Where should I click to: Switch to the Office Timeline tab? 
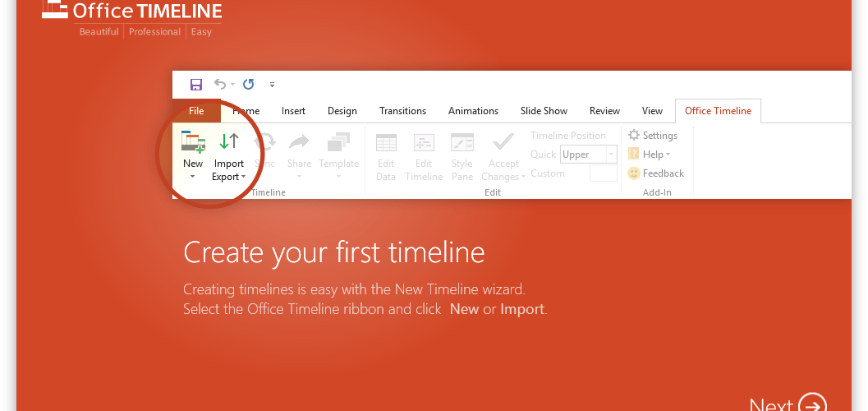tap(718, 111)
